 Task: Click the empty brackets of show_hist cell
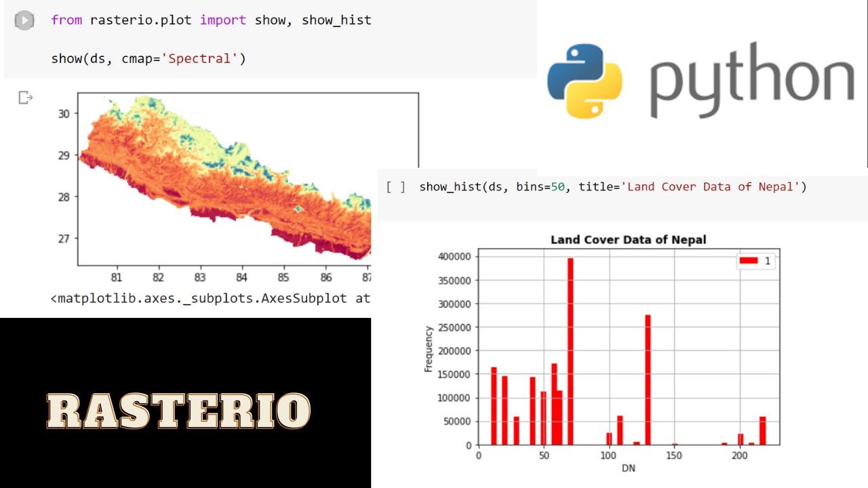[x=396, y=186]
